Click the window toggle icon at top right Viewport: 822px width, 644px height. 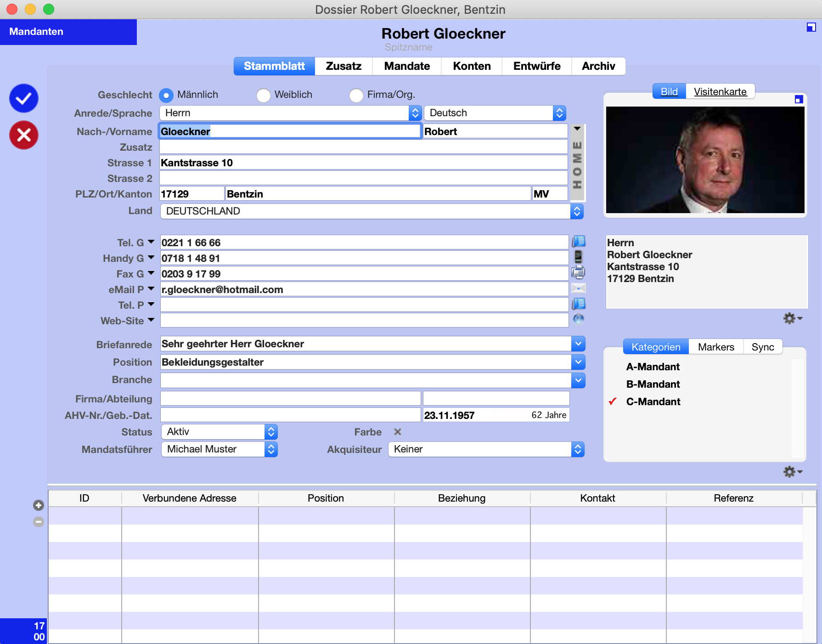(x=811, y=28)
